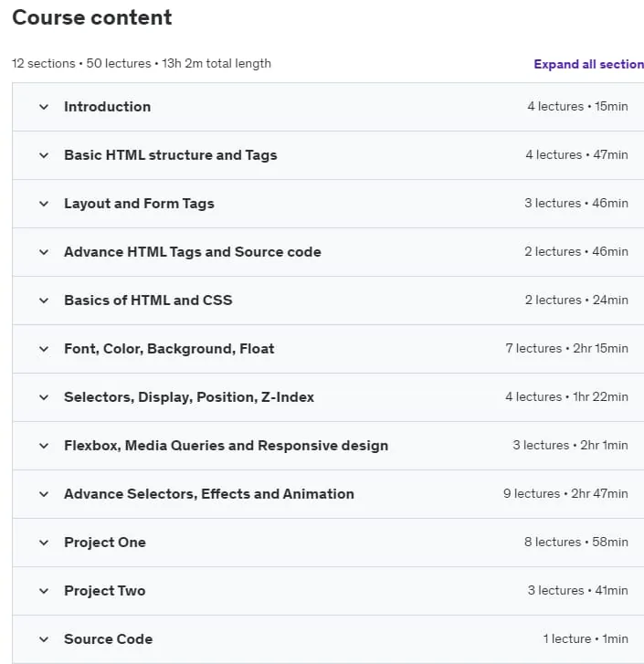Viewport: 644px width, 664px height.
Task: Select the Introduction section title
Action: 107,107
